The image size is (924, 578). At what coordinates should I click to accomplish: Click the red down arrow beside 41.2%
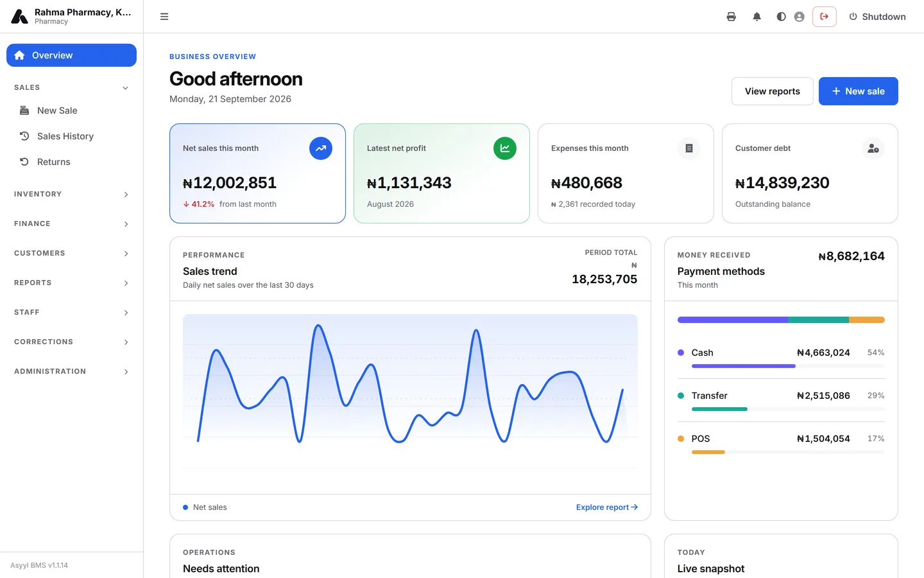pyautogui.click(x=186, y=204)
